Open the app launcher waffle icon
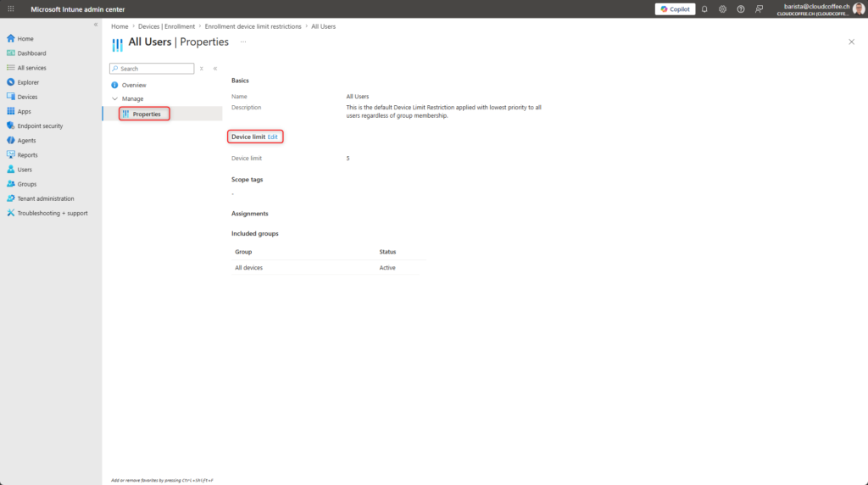868x485 pixels. point(10,8)
